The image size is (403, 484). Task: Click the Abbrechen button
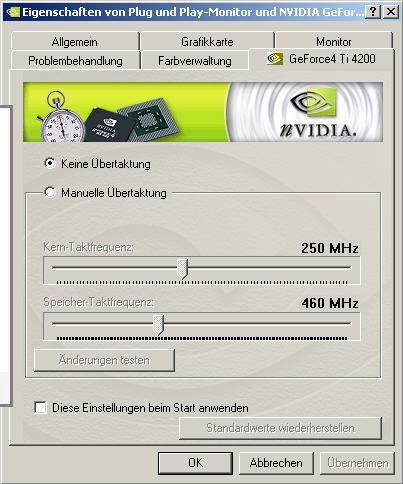(x=276, y=463)
